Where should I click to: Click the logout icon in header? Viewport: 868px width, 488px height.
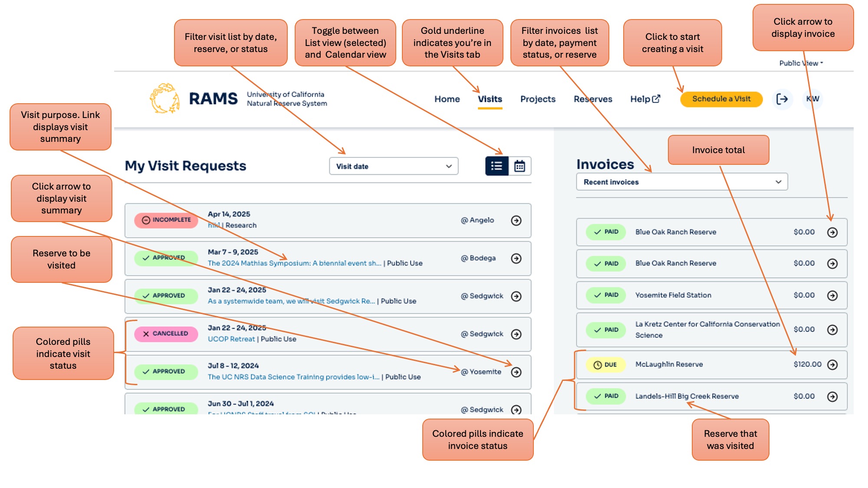point(782,99)
